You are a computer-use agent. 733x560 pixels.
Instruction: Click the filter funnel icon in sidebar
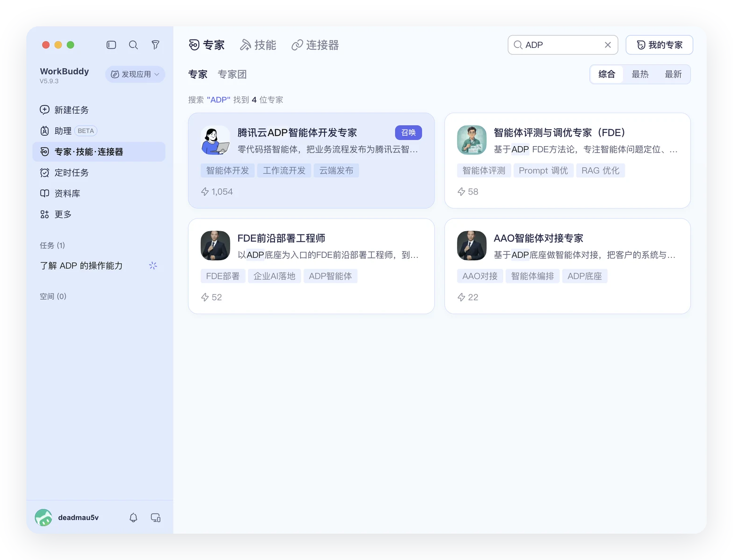point(156,45)
